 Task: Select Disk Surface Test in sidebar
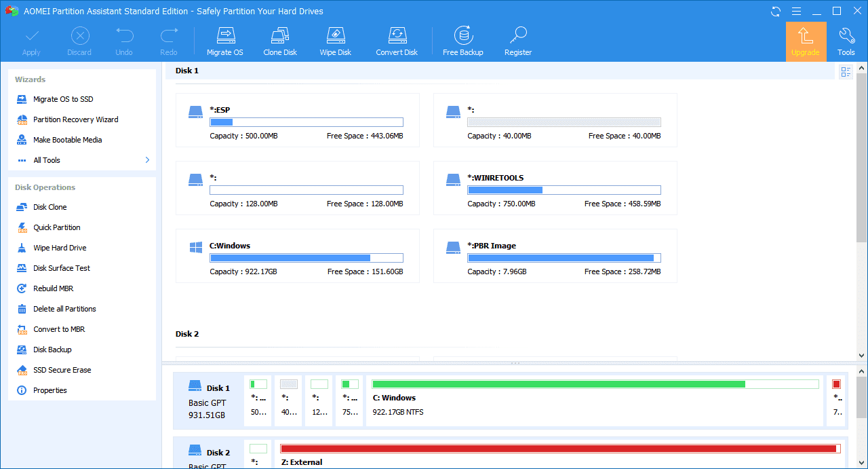click(62, 268)
